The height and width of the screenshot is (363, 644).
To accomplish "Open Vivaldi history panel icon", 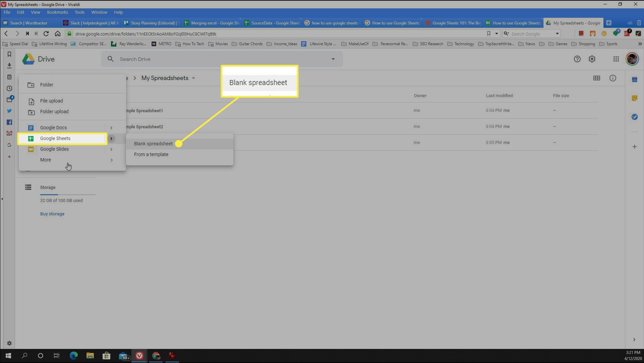I will tap(9, 88).
